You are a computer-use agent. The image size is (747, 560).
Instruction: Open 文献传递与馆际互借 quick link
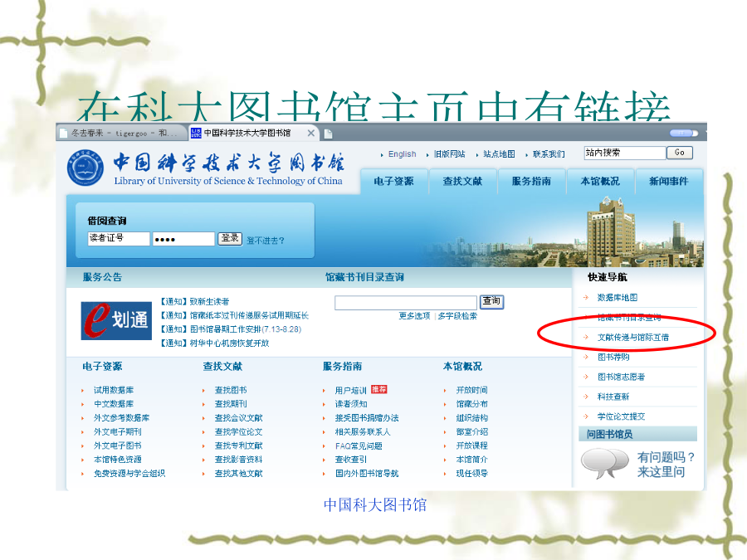632,337
